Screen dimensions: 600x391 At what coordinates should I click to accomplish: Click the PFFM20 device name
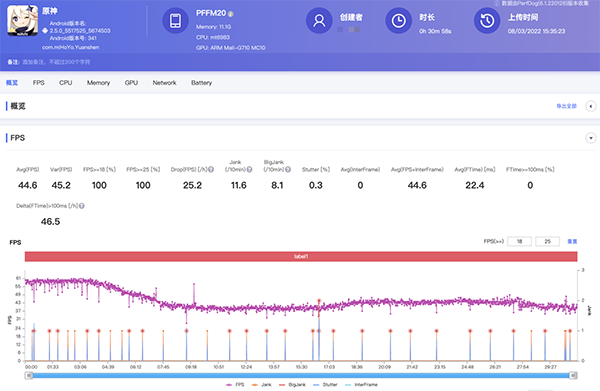click(x=211, y=13)
